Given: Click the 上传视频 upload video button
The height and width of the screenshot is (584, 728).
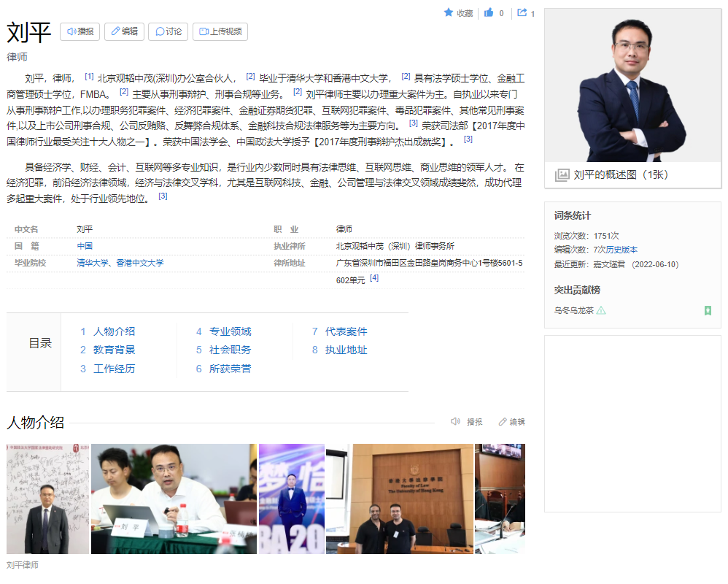Looking at the screenshot, I should [x=220, y=31].
